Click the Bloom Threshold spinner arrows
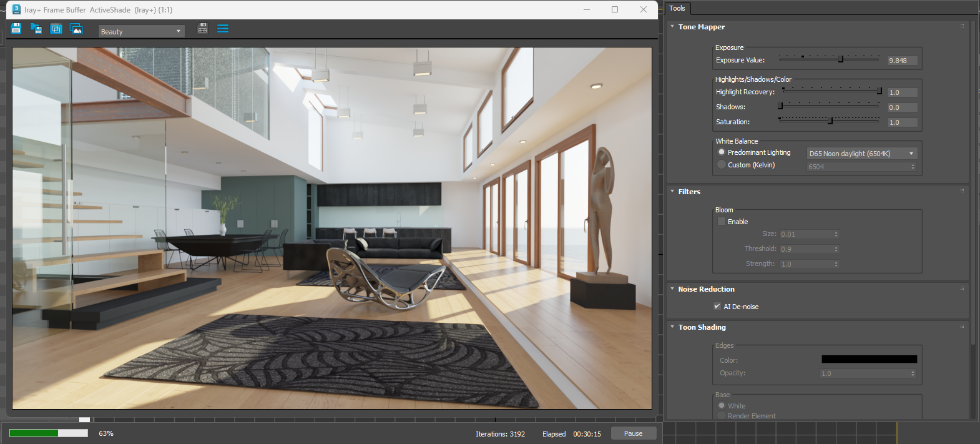Image resolution: width=980 pixels, height=444 pixels. (x=836, y=249)
